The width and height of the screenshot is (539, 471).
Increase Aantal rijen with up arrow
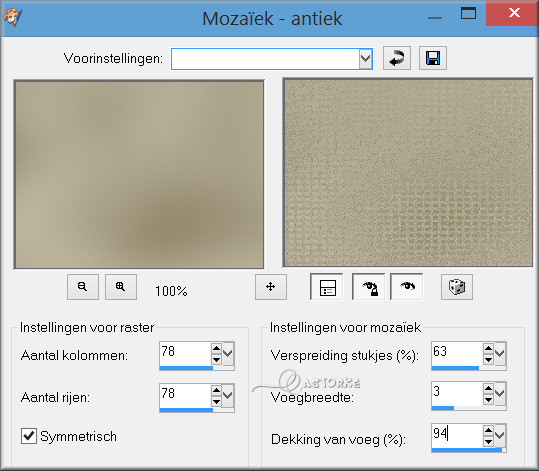216,390
